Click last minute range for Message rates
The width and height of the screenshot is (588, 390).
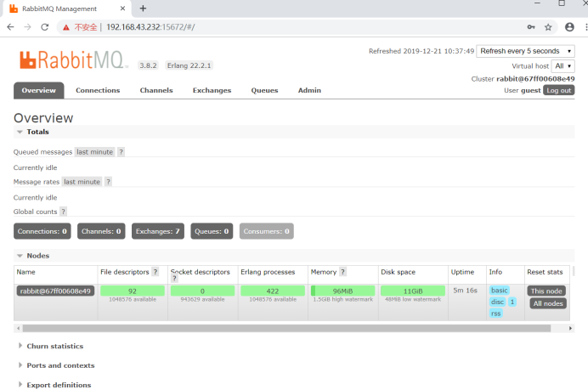click(82, 182)
